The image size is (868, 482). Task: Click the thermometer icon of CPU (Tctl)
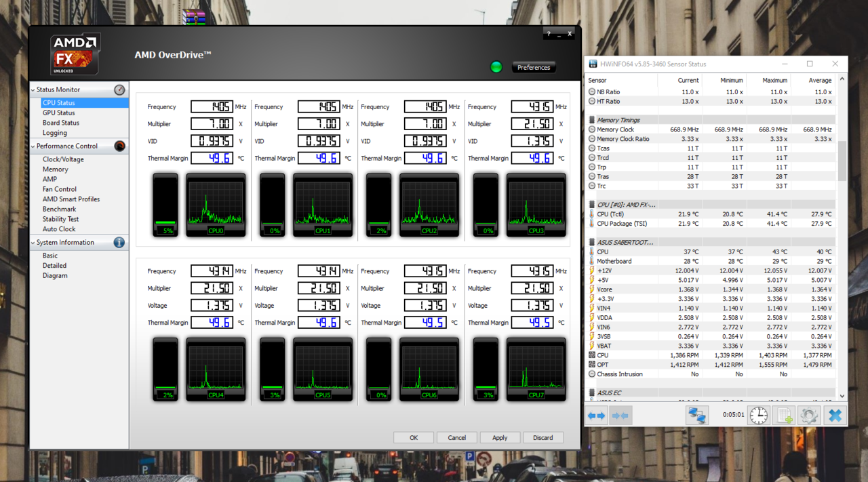592,214
